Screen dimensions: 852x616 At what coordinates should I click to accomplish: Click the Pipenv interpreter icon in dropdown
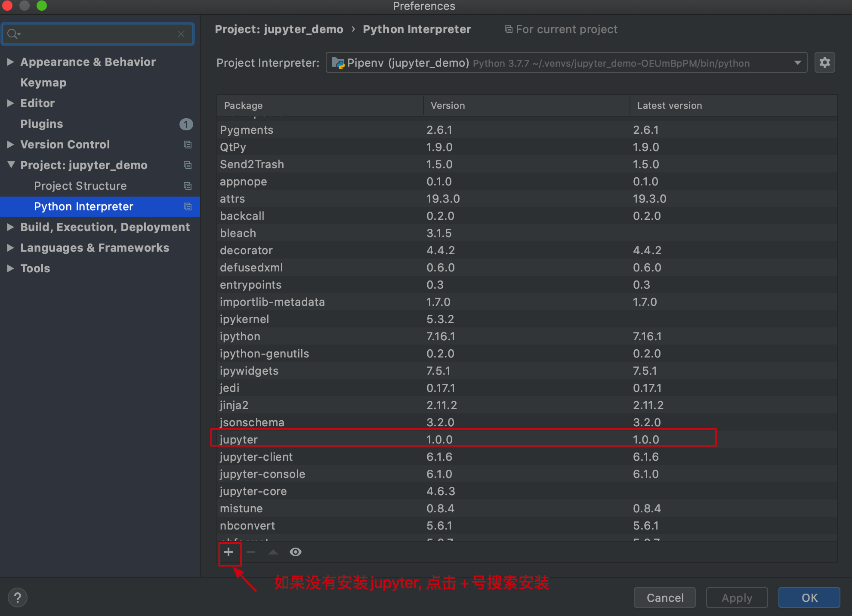[338, 63]
